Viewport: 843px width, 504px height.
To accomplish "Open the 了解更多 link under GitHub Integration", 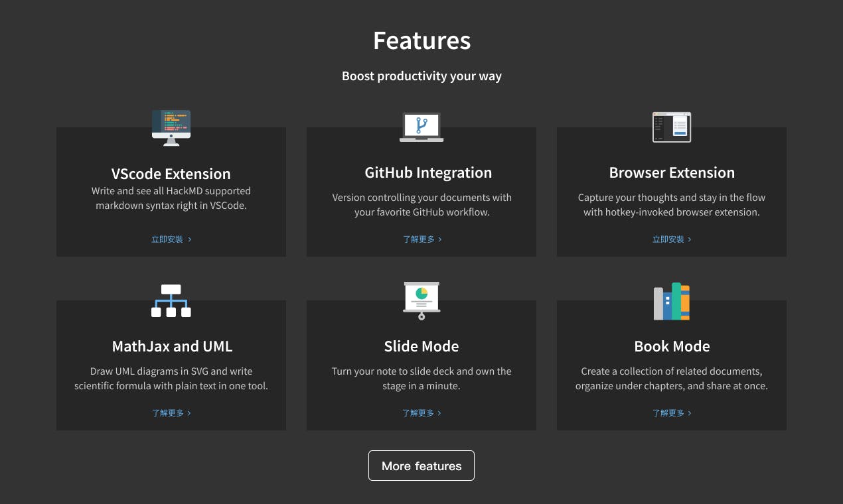I will 421,239.
